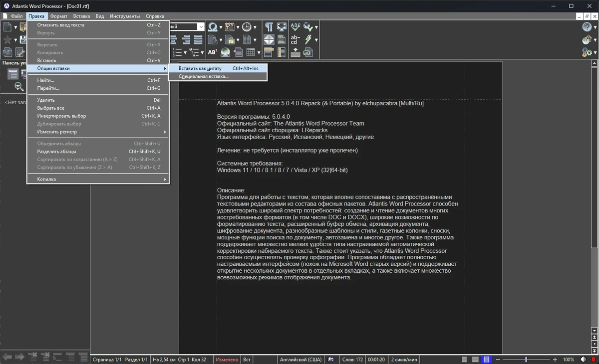This screenshot has height=364, width=599.
Task: Click the lightning bolt autocorrect icon
Action: [x=308, y=39]
